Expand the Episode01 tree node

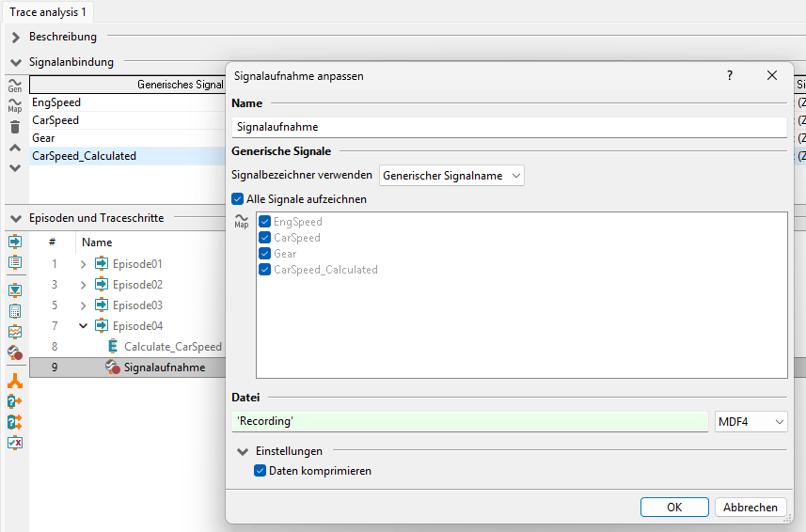pyautogui.click(x=84, y=264)
